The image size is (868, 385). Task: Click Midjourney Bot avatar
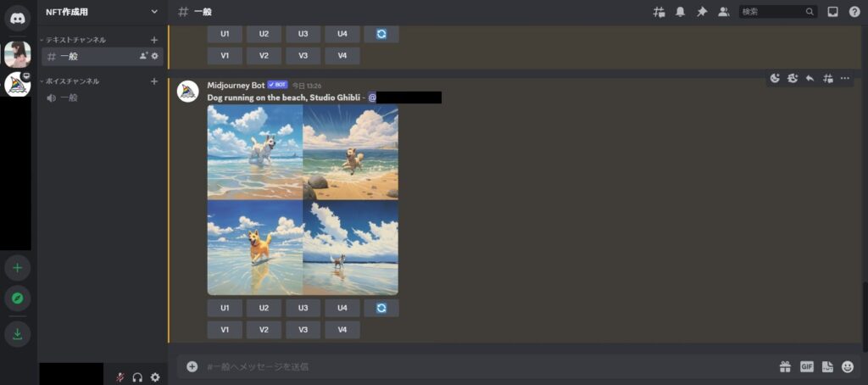[x=187, y=92]
